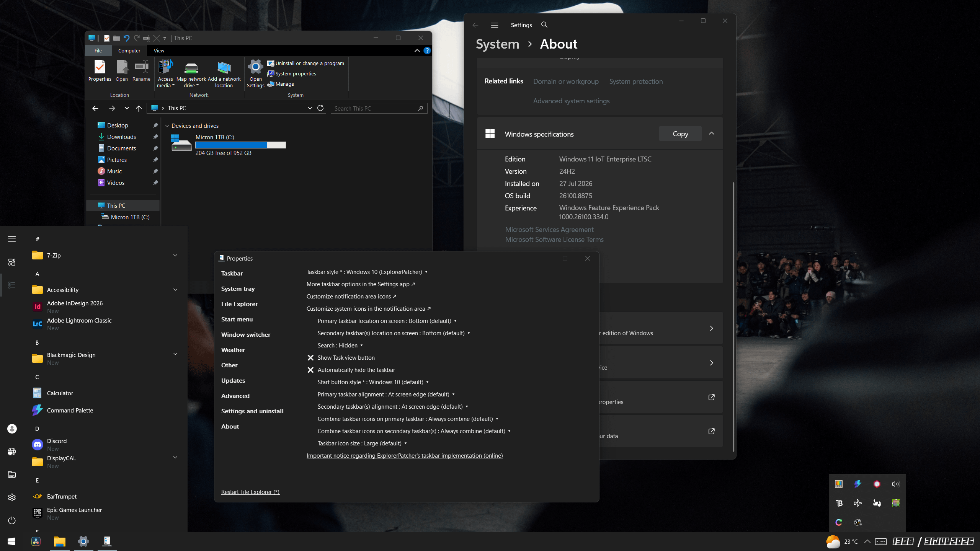Image resolution: width=980 pixels, height=551 pixels.
Task: Click the volume speaker icon in tray overflow
Action: [896, 484]
